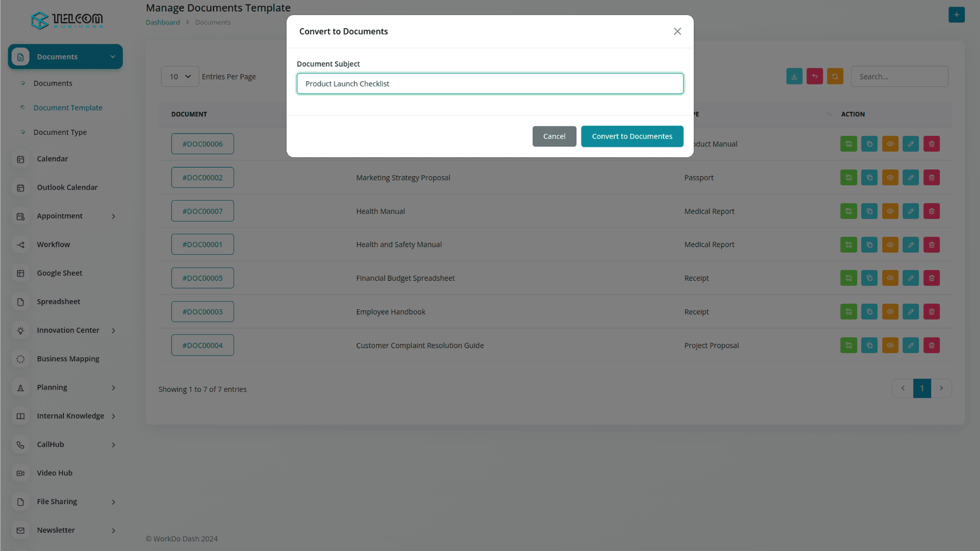The width and height of the screenshot is (980, 551).
Task: Click the Document Subject text field
Action: (x=489, y=84)
